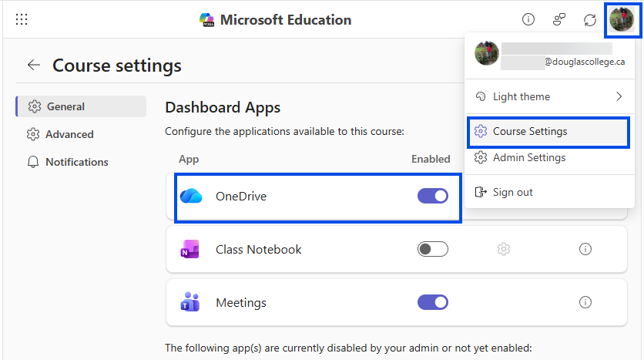Viewport: 644px width, 360px height.
Task: Show info for Meetings app
Action: (x=585, y=302)
